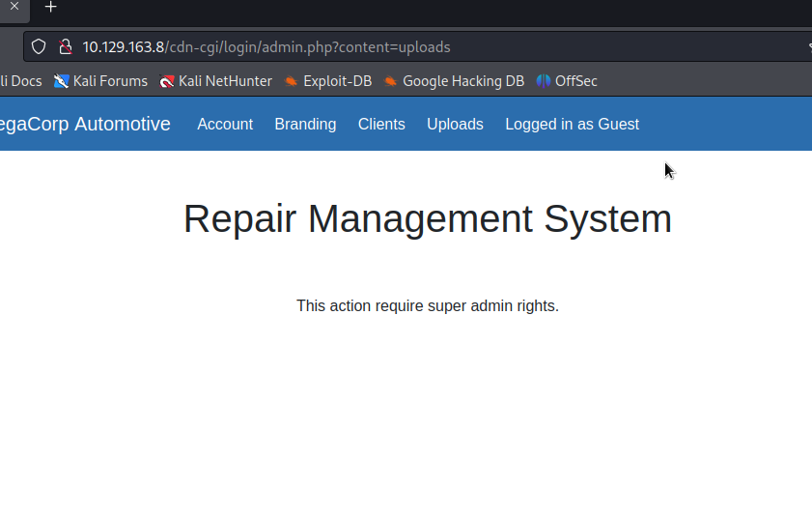Open the Kali Forums bookmark
This screenshot has height=516, width=812.
coord(100,81)
